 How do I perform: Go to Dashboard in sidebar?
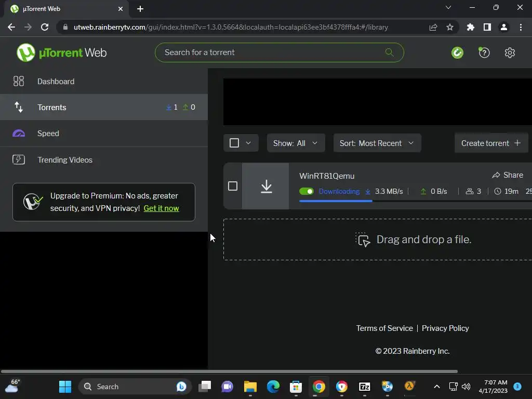[x=104, y=82]
